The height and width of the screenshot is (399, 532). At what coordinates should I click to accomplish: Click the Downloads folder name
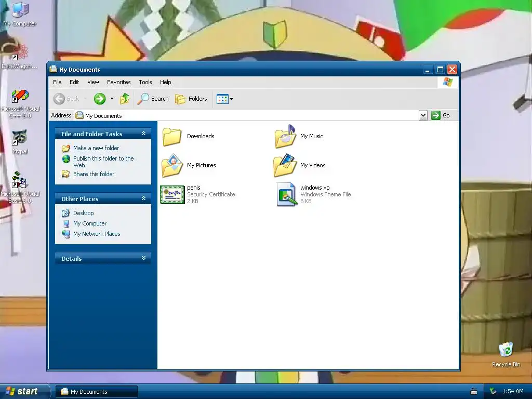point(201,136)
